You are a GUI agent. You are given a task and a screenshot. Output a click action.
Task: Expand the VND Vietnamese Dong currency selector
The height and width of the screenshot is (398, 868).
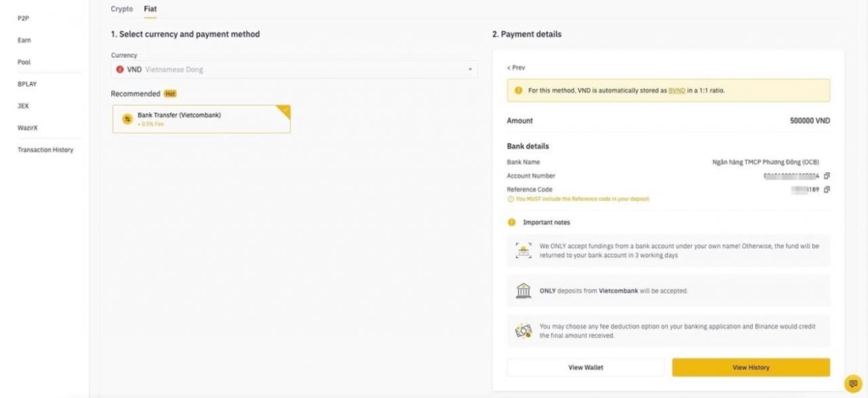point(294,70)
